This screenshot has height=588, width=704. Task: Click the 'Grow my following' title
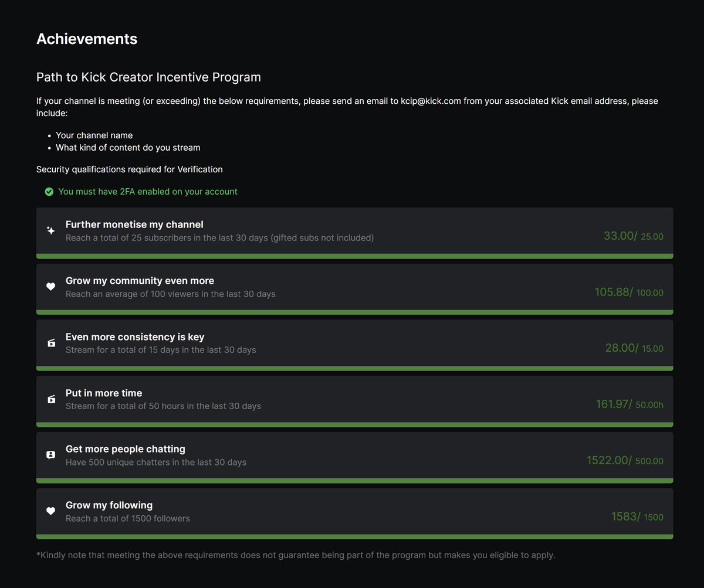click(109, 505)
